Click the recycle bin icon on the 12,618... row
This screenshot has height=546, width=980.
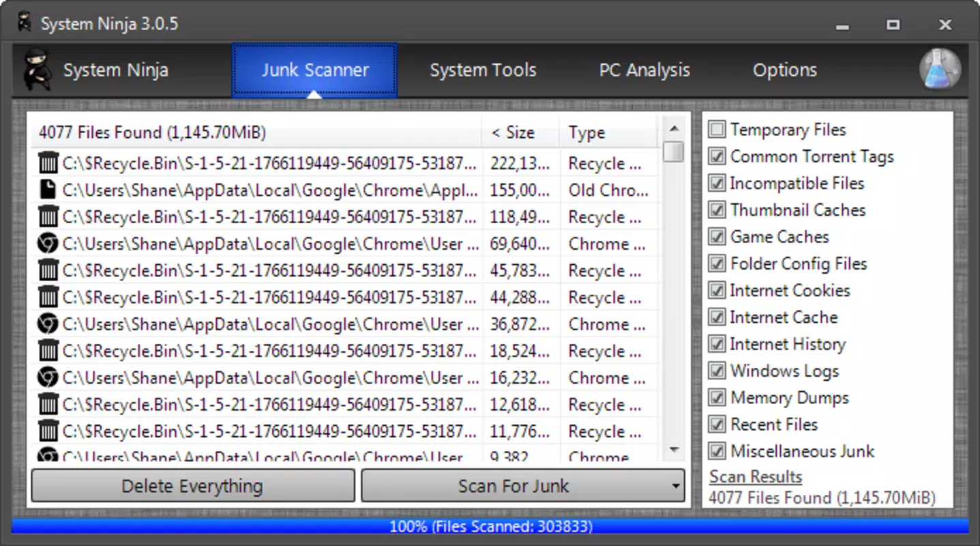coord(48,404)
